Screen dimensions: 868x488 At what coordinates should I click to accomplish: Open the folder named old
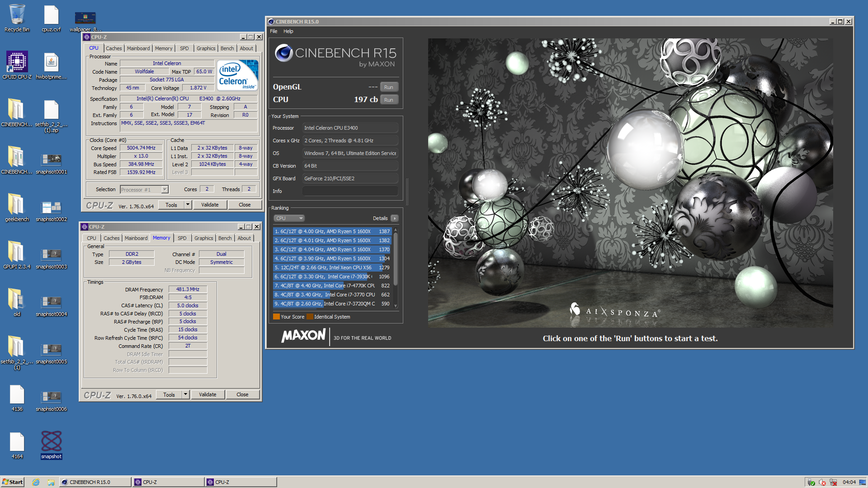pyautogui.click(x=17, y=303)
